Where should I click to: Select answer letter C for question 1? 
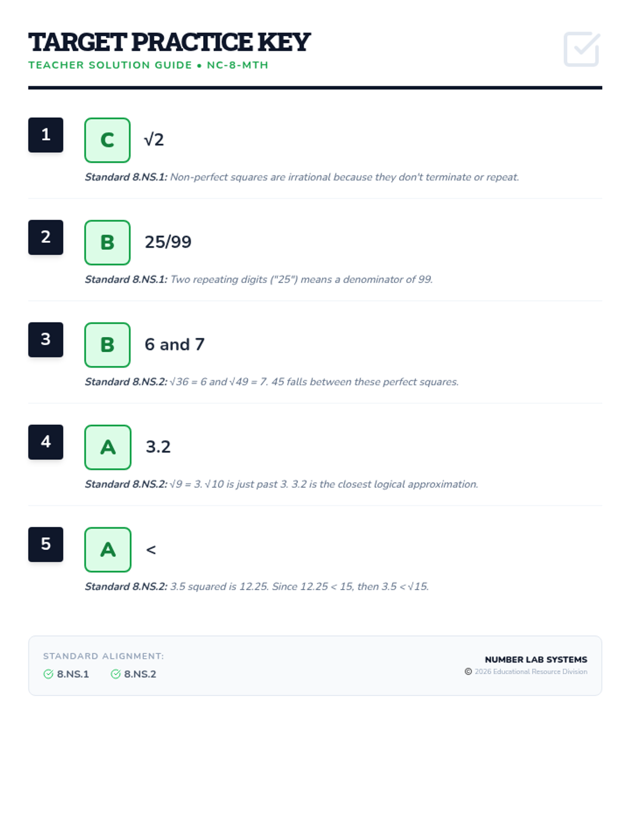click(x=107, y=140)
